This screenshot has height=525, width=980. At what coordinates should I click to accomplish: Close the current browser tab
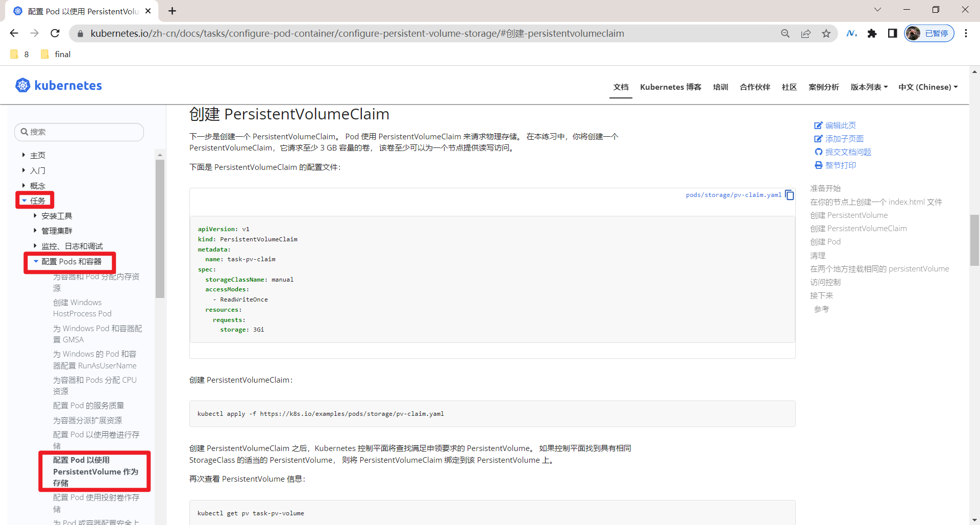148,11
